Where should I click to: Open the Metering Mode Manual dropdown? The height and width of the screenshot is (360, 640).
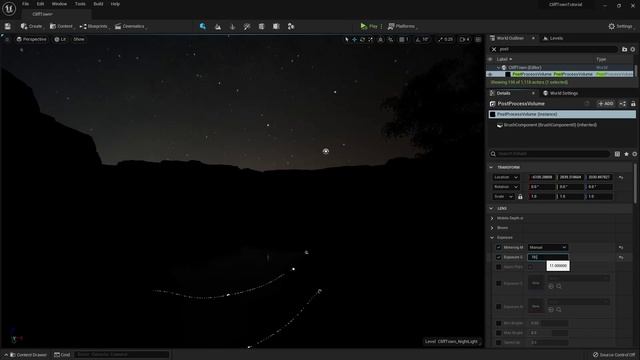pyautogui.click(x=547, y=248)
